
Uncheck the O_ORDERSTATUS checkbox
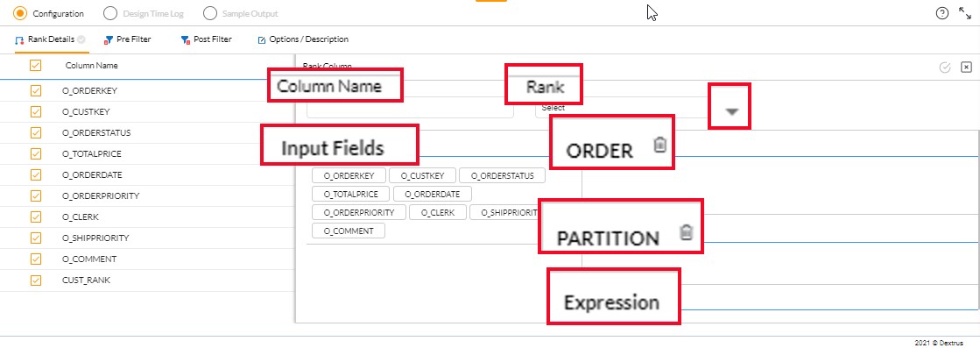36,132
